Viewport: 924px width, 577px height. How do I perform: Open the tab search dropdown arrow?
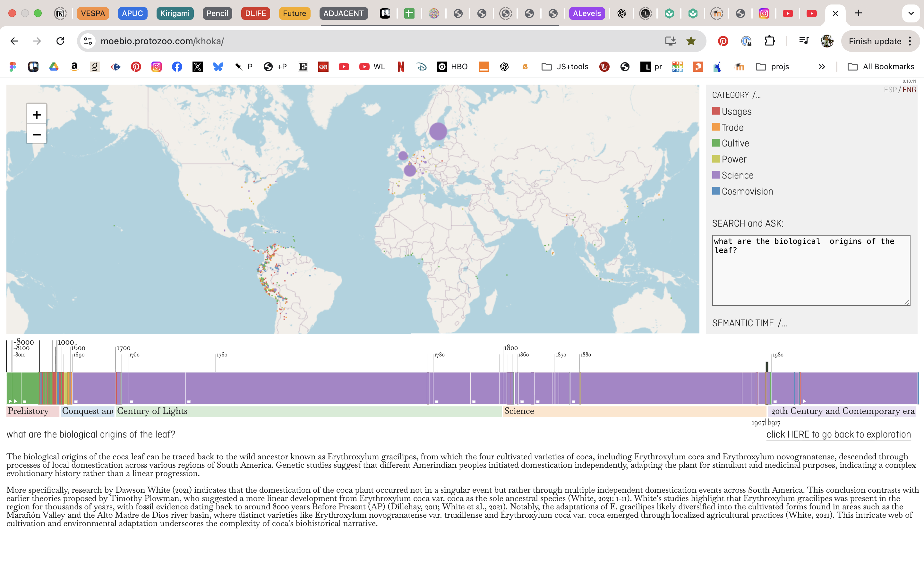(911, 13)
